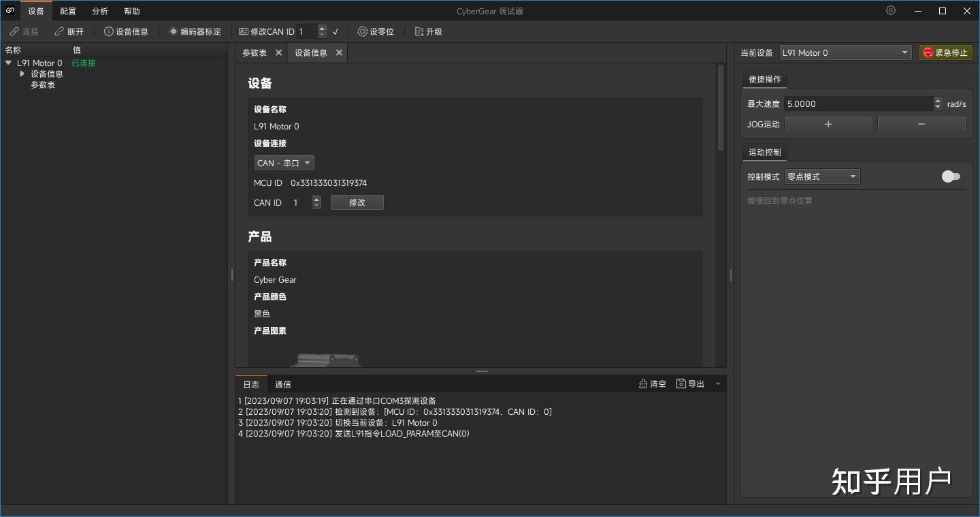The image size is (980, 517).
Task: Open the 配置 menu
Action: (67, 10)
